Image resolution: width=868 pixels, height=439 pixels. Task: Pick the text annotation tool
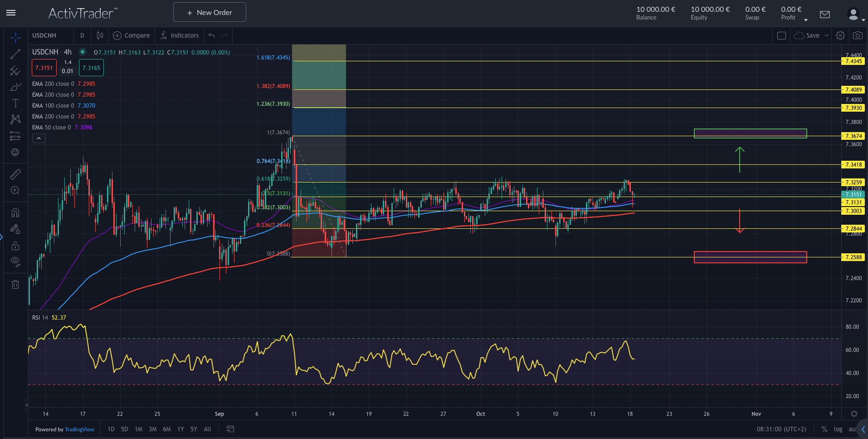15,103
